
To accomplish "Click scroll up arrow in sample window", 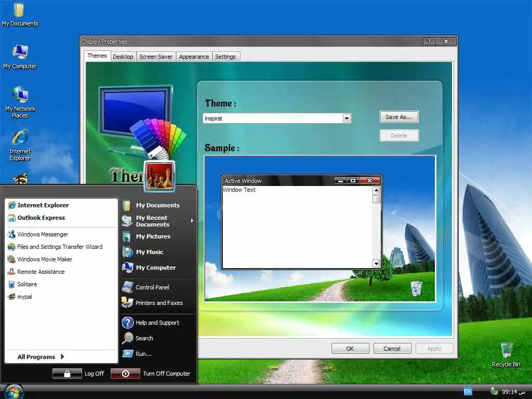I will pos(376,190).
